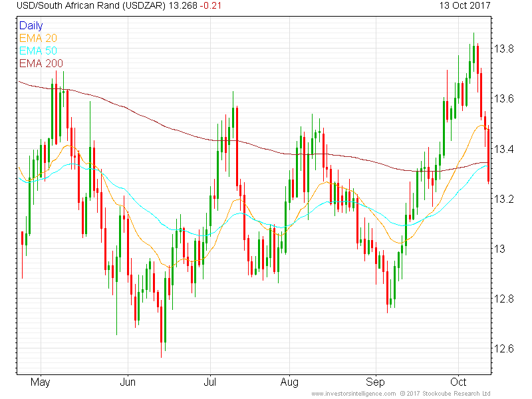Click the 'Jun' month axis label
This screenshot has height=399, width=532.
tap(128, 382)
